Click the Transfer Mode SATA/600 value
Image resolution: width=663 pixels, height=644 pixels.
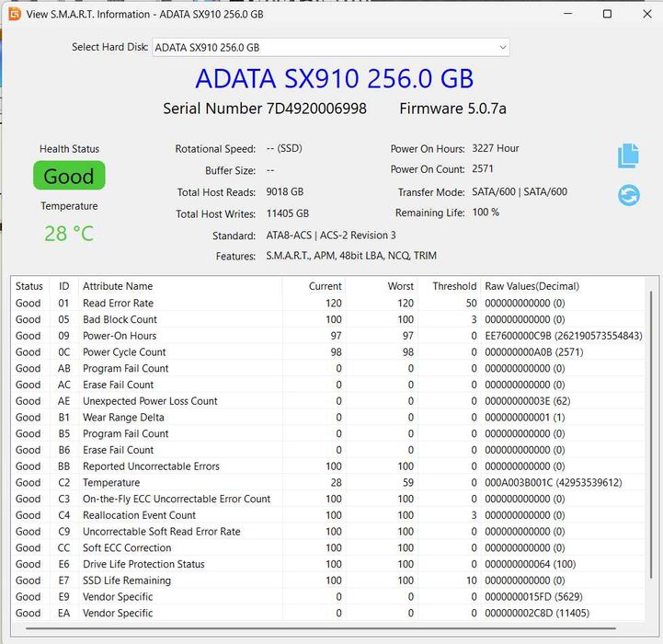520,192
